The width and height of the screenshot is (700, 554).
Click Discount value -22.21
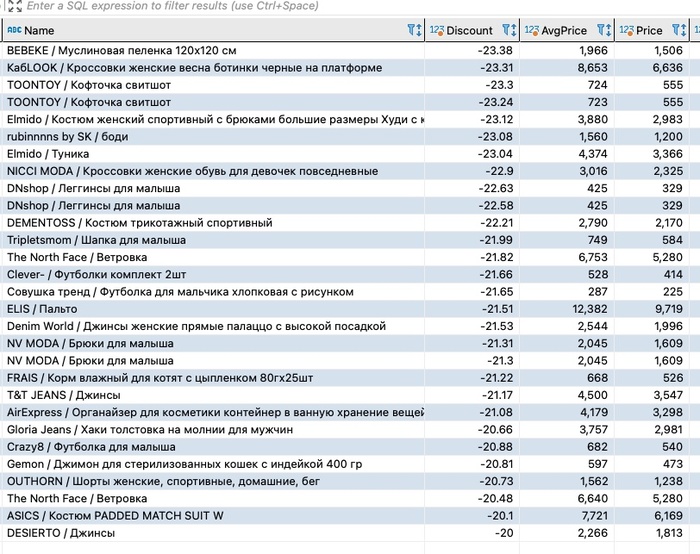[496, 223]
